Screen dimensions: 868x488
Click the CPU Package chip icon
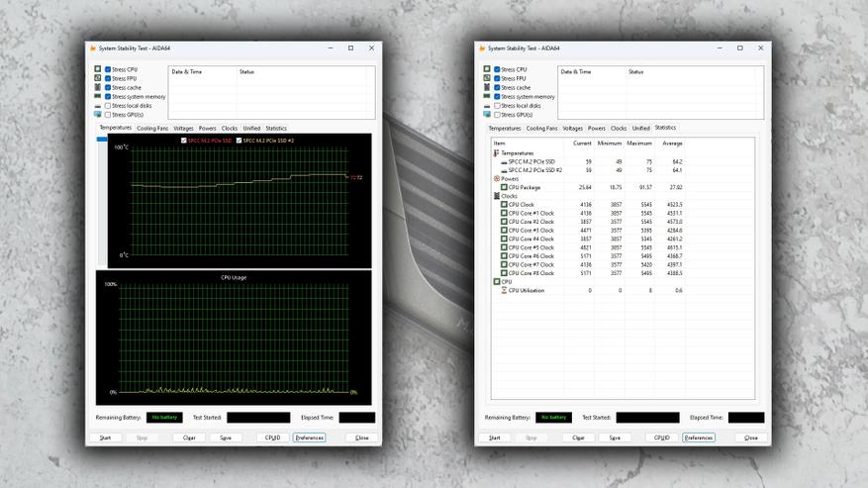click(x=504, y=187)
